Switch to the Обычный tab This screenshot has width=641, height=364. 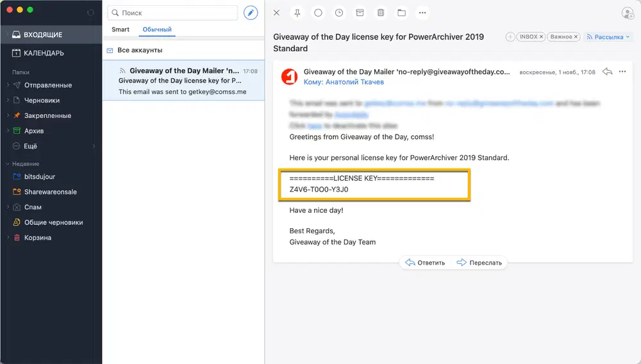tap(157, 29)
